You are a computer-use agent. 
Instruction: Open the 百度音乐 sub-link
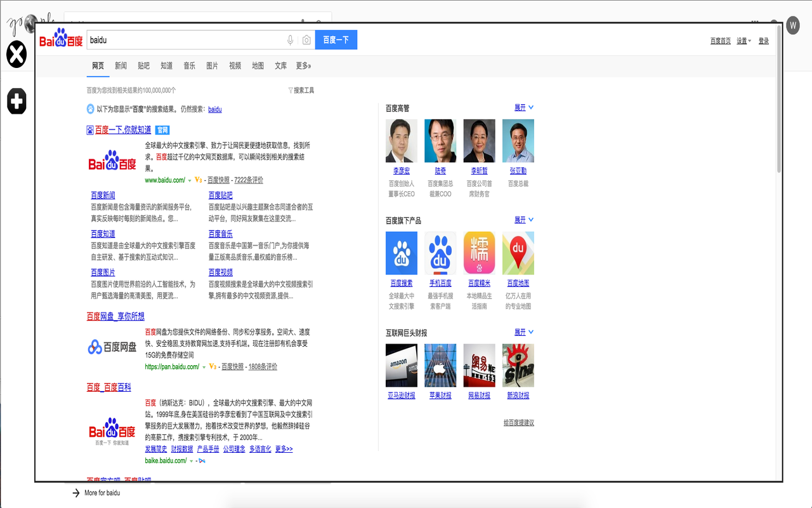pos(221,234)
